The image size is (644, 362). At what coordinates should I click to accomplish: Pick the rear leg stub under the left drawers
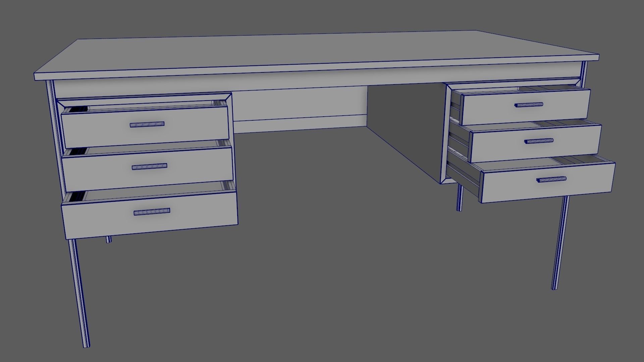(x=108, y=239)
